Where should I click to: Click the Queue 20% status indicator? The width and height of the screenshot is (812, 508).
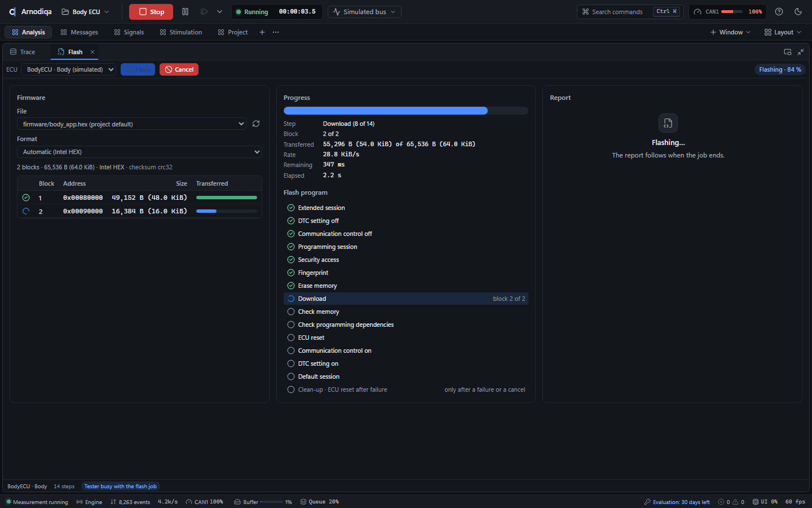320,502
